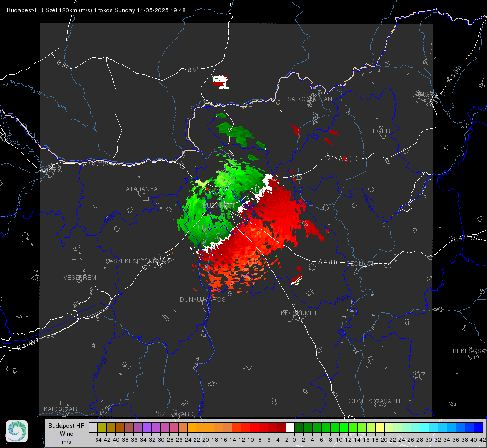Click the BUDAPEST label over the radar echo
The image size is (487, 448).
(x=219, y=206)
